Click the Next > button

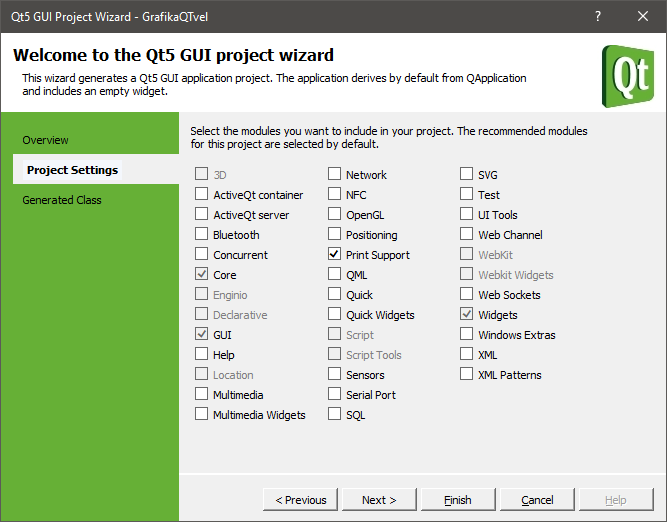(379, 499)
